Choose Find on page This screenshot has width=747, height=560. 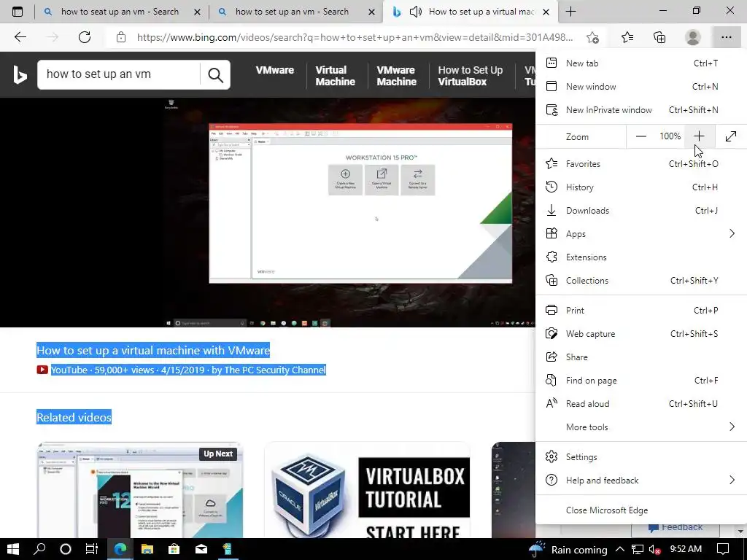coord(641,381)
